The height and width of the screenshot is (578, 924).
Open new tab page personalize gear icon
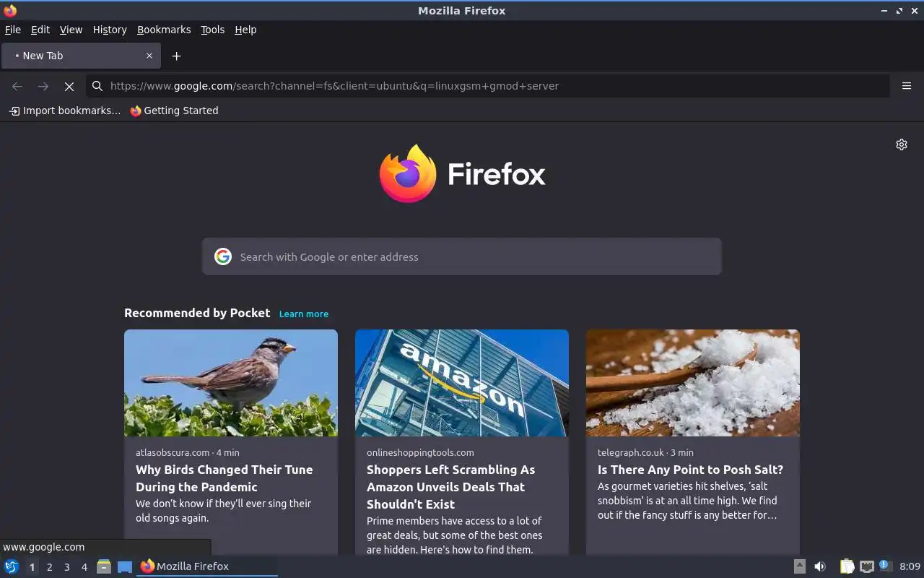tap(902, 144)
